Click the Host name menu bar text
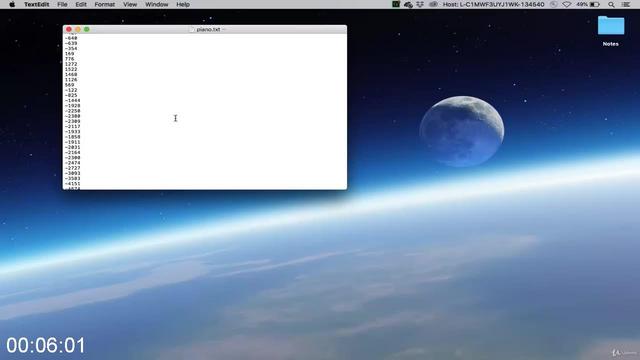640x360 pixels. coord(493,4)
